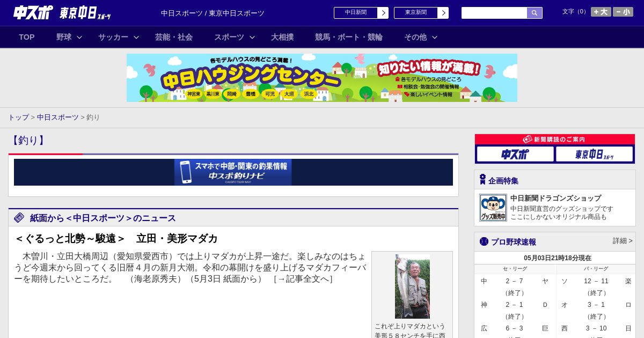The width and height of the screenshot is (644, 338).
Task: Open the サッカー menu
Action: (113, 37)
